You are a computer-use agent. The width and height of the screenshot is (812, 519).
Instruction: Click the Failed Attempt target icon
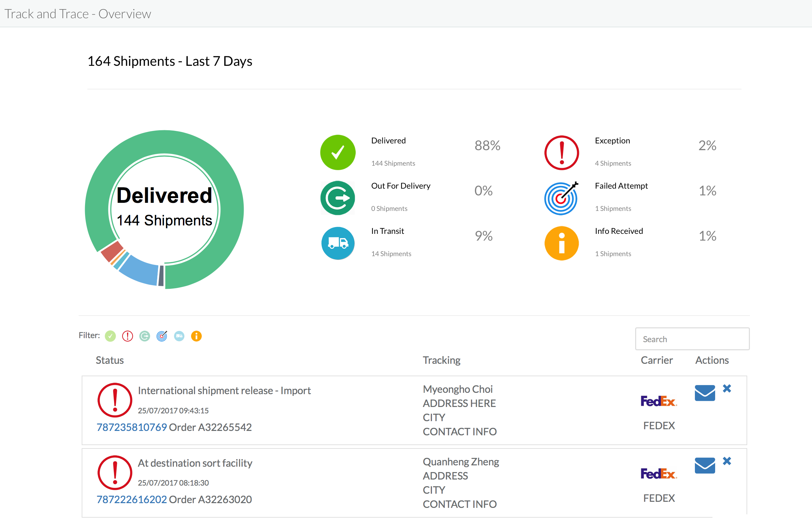click(561, 198)
